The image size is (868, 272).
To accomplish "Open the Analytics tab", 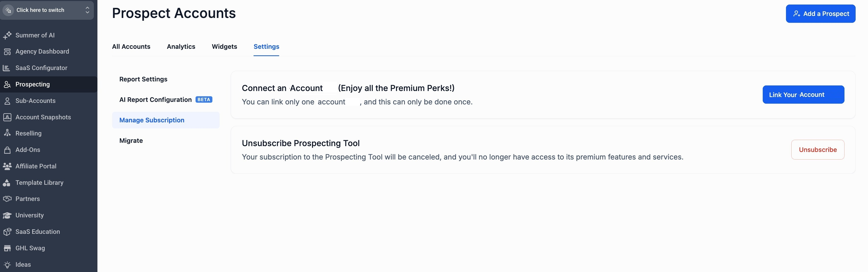I will click(181, 47).
